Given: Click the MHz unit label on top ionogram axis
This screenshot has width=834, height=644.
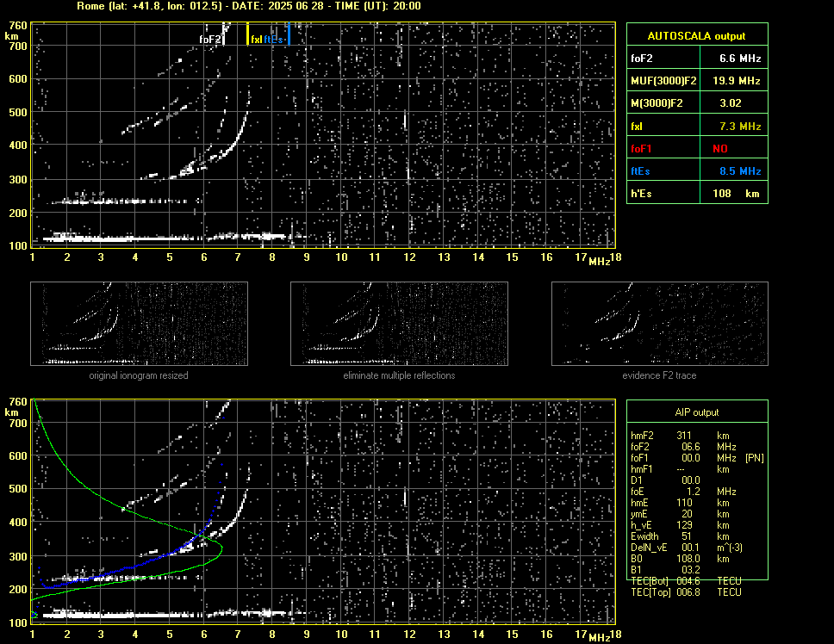Looking at the screenshot, I should [599, 261].
